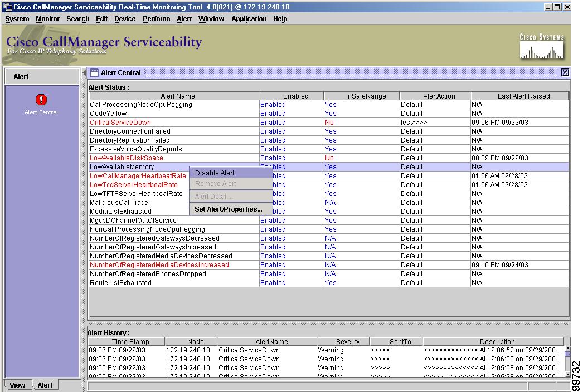
Task: Close the Alert Central panel
Action: click(565, 72)
